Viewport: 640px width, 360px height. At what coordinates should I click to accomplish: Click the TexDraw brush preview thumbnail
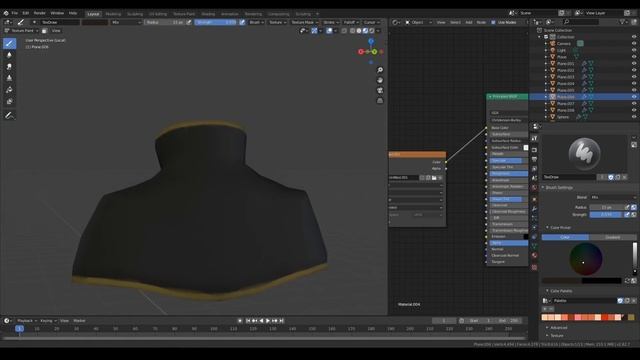[584, 154]
